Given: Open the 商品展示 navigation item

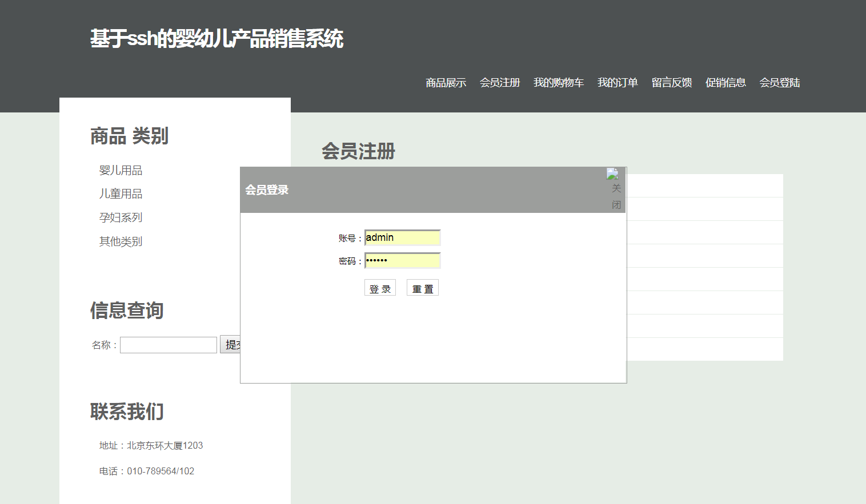Looking at the screenshot, I should coord(446,83).
